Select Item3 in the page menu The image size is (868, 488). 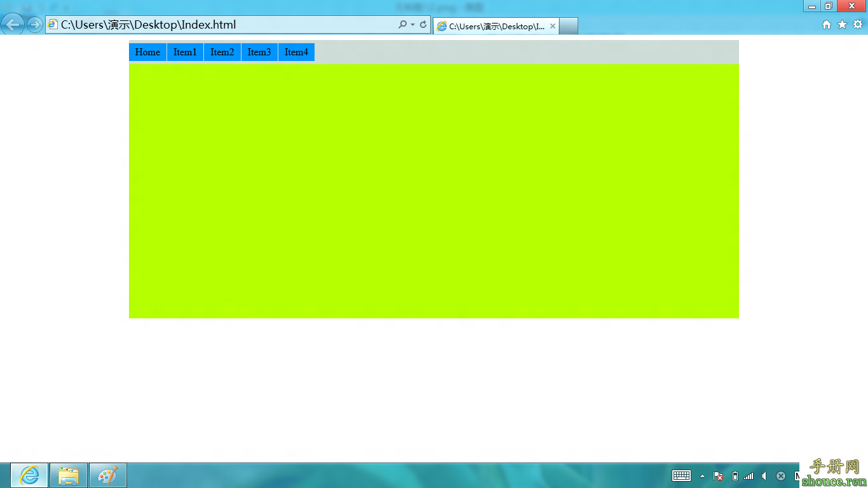pos(259,52)
